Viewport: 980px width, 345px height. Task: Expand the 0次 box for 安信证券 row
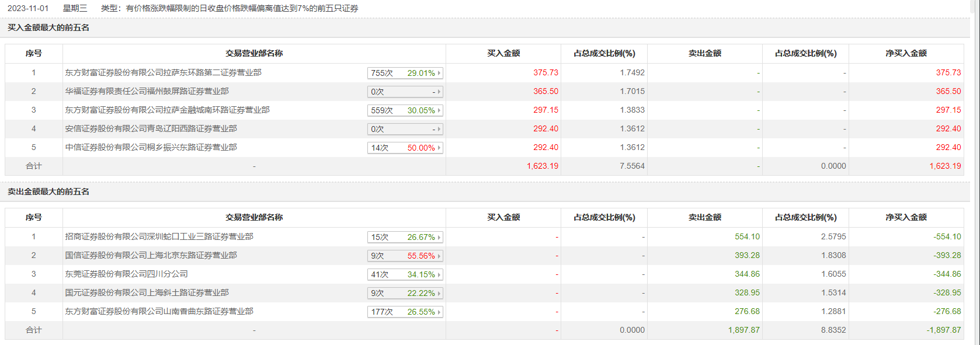[405, 129]
